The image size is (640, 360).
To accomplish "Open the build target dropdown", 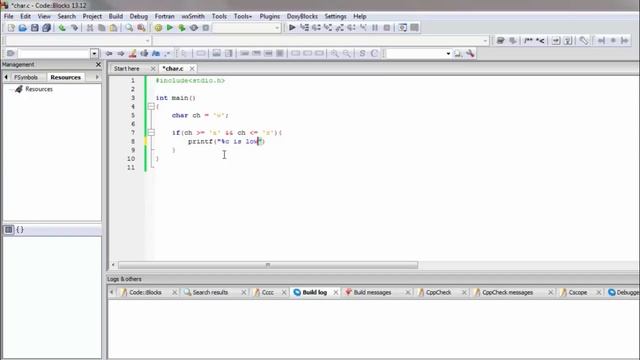I will pos(277,28).
